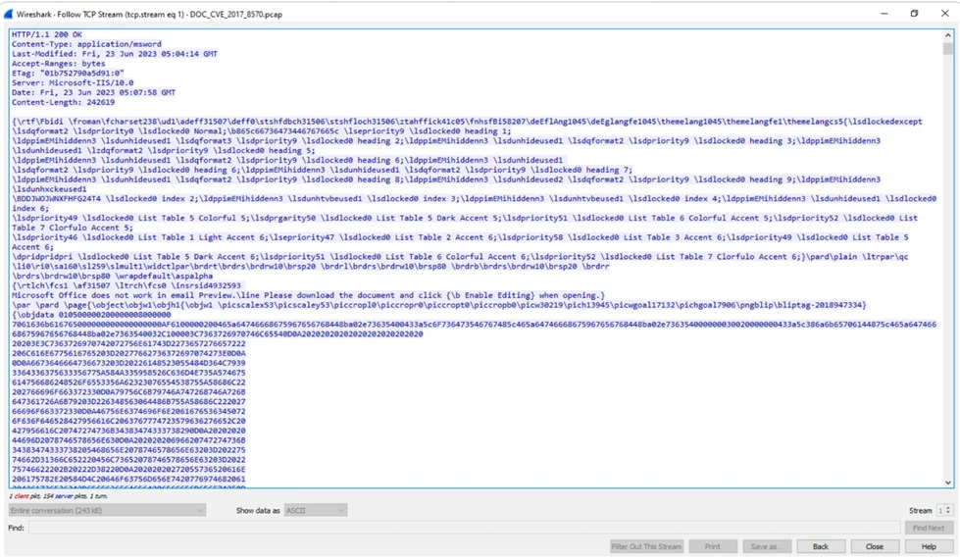Image resolution: width=960 pixels, height=560 pixels.
Task: Click the Find Next button
Action: point(929,528)
